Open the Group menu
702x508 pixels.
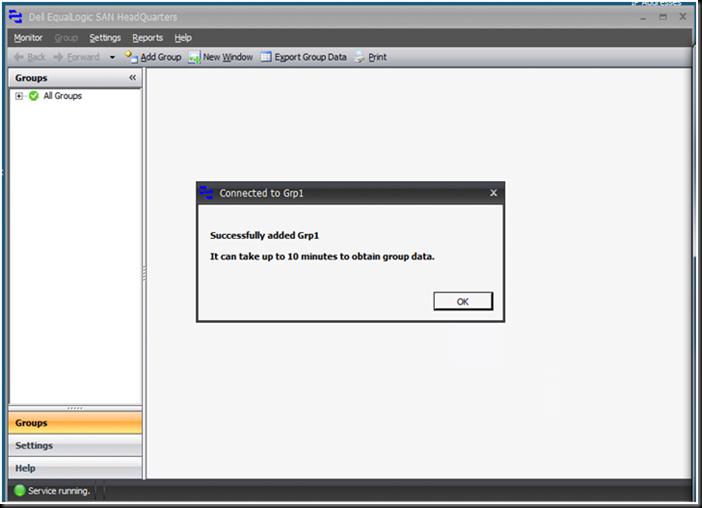tap(66, 38)
